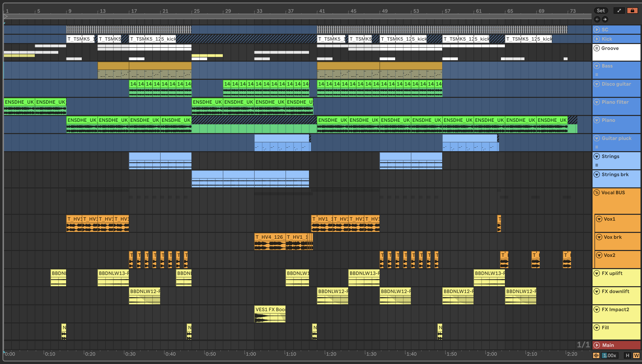Unfold the Kick track
The height and width of the screenshot is (364, 642).
click(597, 39)
